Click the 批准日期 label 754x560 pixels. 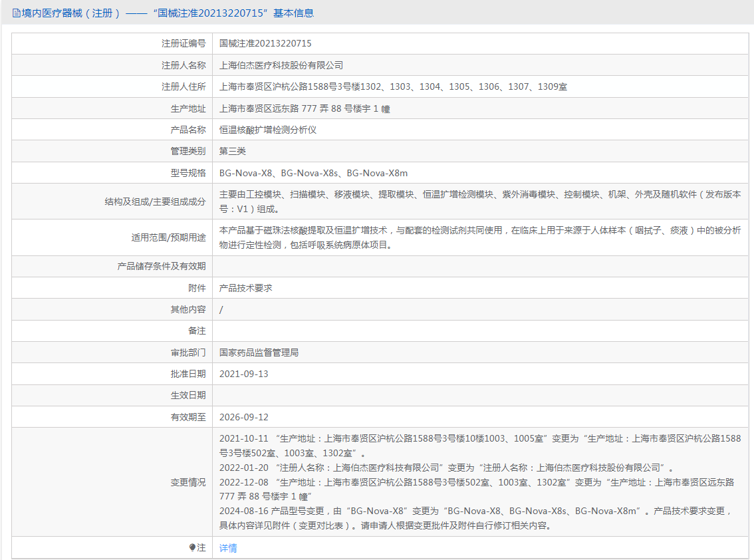tap(188, 374)
